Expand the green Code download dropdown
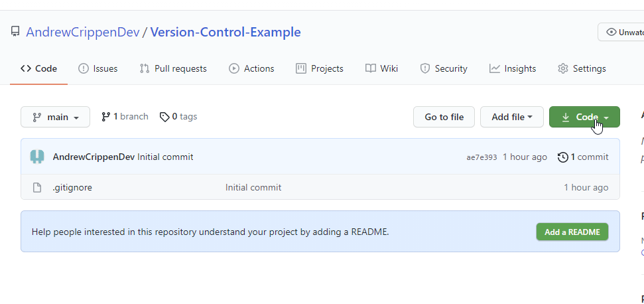The image size is (644, 304). [584, 117]
